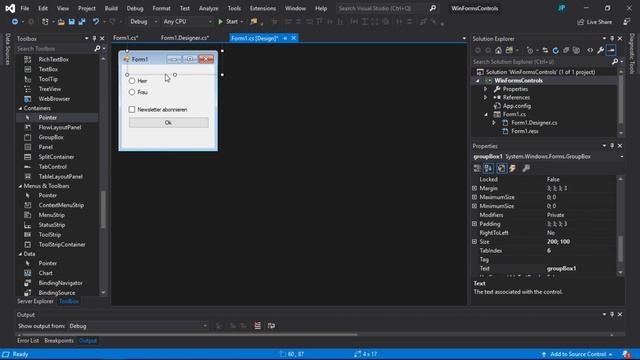Select the ContextMenuStrip in Toolbox

[x=61, y=205]
